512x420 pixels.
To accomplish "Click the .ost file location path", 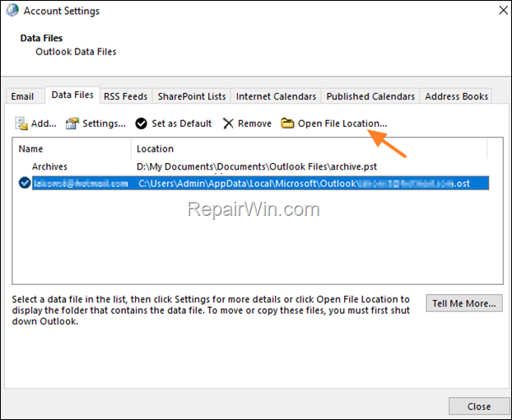I will click(x=304, y=184).
